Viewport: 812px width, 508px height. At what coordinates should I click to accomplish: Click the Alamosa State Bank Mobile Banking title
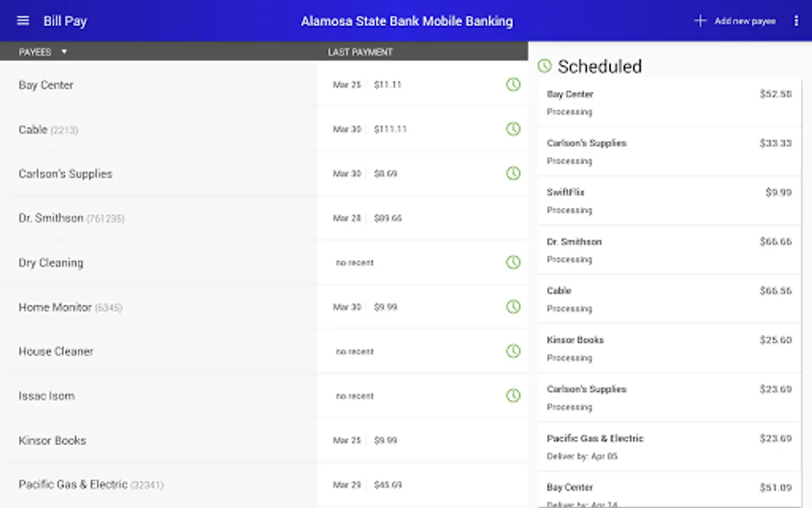[407, 21]
